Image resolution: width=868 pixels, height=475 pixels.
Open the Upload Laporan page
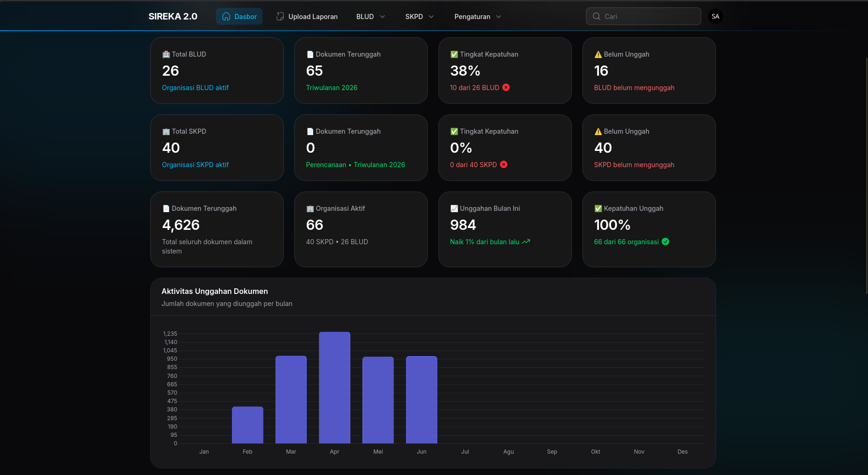point(307,17)
